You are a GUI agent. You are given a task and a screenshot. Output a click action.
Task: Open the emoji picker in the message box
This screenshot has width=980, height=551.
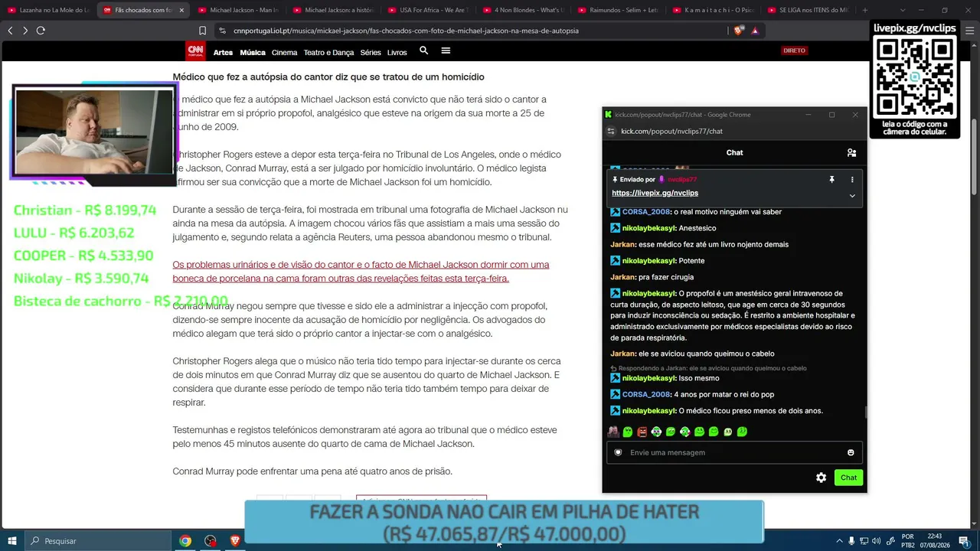(851, 452)
